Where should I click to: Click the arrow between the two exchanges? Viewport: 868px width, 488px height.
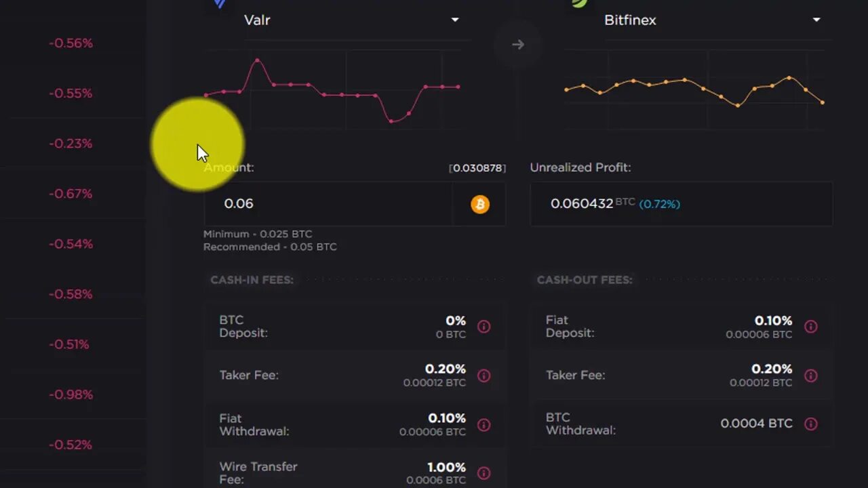518,45
